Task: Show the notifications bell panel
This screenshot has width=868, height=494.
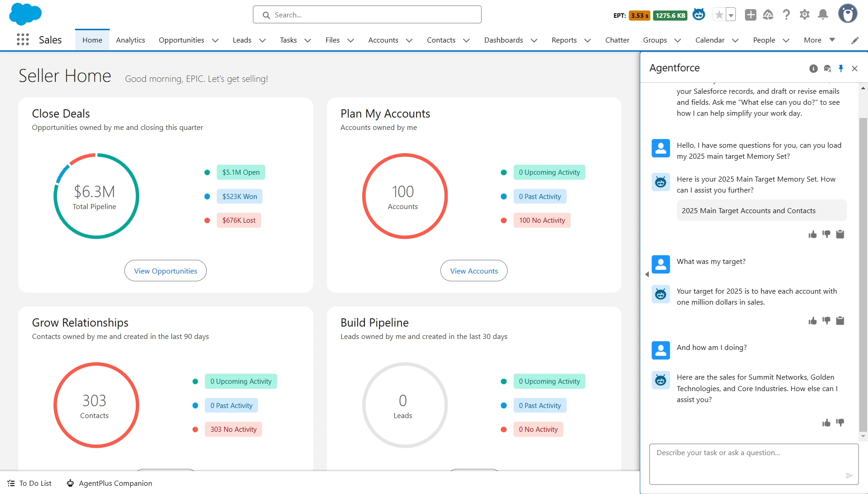Action: [x=823, y=15]
